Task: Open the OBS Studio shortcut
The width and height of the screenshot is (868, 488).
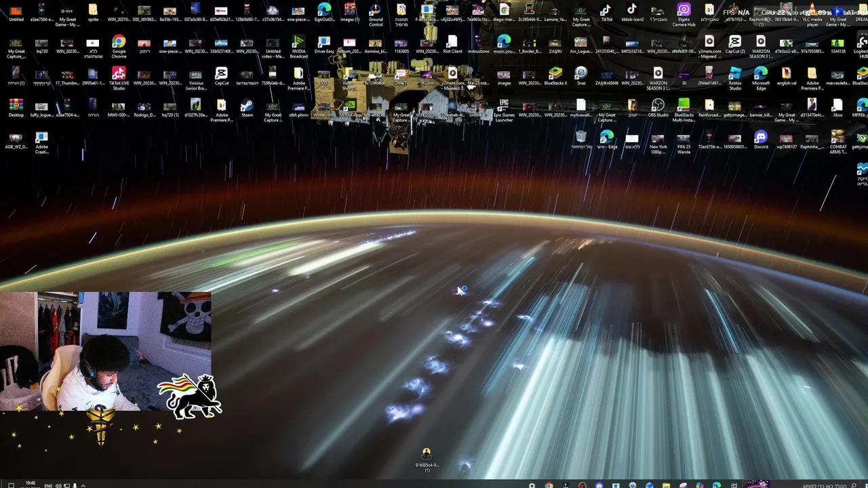Action: tap(658, 108)
